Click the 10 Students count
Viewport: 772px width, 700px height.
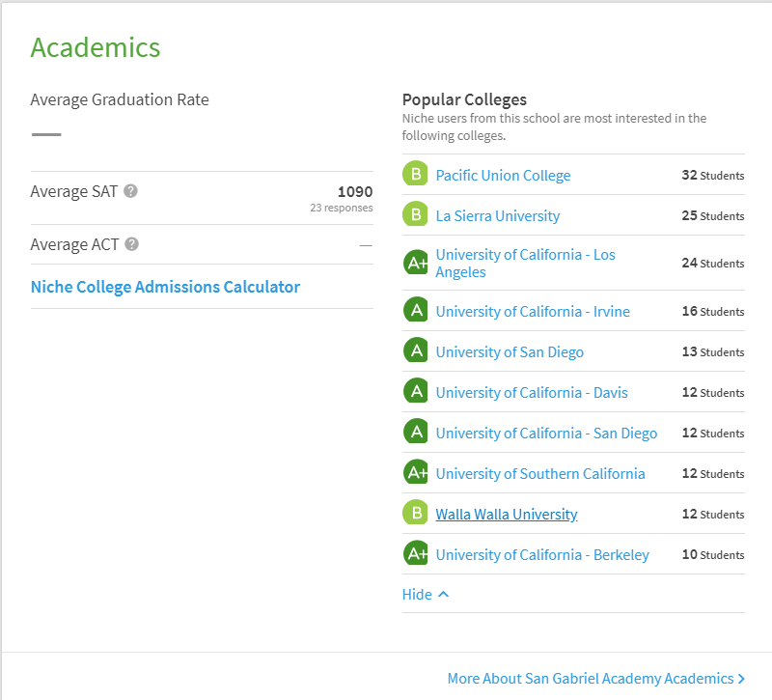pos(713,554)
